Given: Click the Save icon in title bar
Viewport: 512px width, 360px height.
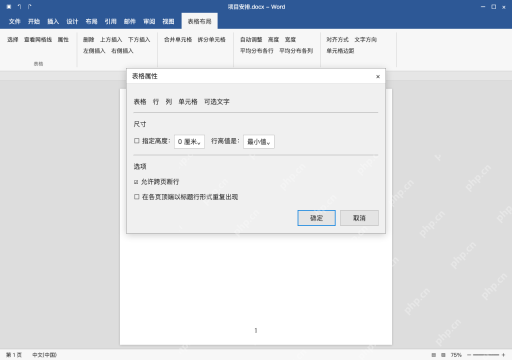Looking at the screenshot, I should [x=9, y=7].
